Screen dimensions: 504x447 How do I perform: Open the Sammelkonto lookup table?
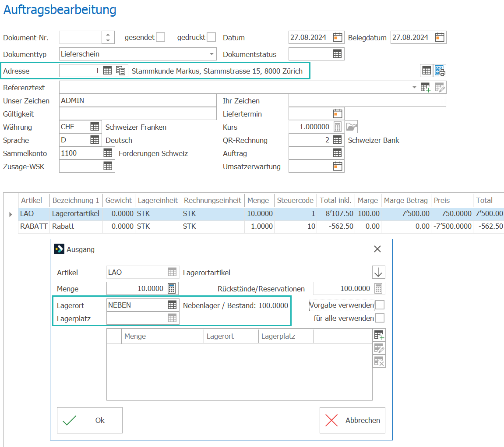click(x=108, y=153)
